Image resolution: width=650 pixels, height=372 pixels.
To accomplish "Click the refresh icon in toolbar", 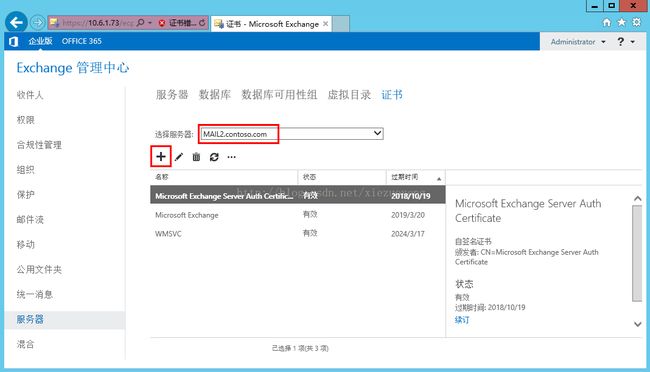I will tap(214, 157).
